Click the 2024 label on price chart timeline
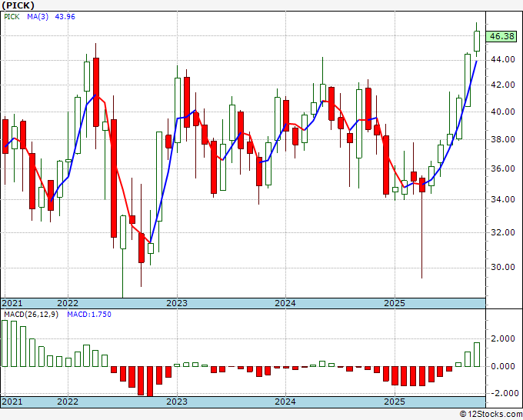The height and width of the screenshot is (420, 523). point(285,303)
